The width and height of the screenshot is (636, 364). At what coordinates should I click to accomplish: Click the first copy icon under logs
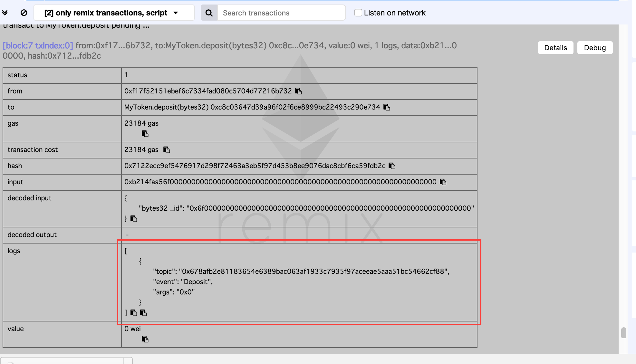coord(134,313)
